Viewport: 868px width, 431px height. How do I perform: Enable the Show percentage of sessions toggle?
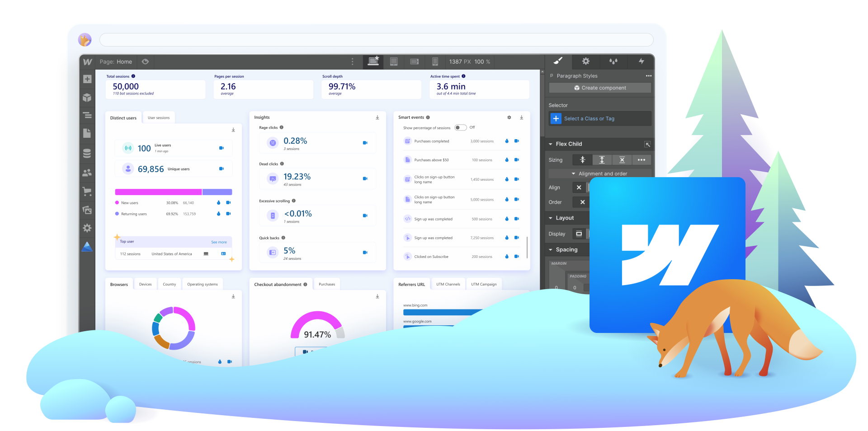pyautogui.click(x=460, y=127)
